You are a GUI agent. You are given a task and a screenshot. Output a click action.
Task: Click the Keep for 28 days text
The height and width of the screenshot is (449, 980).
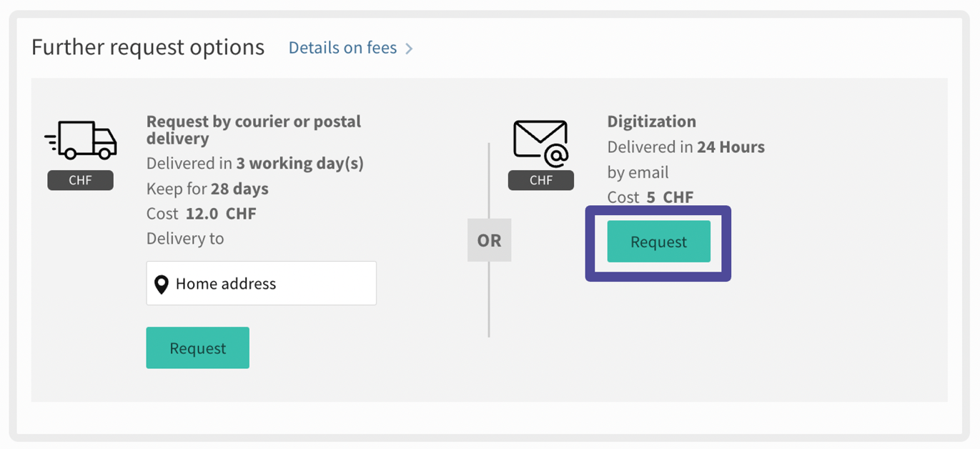point(207,189)
